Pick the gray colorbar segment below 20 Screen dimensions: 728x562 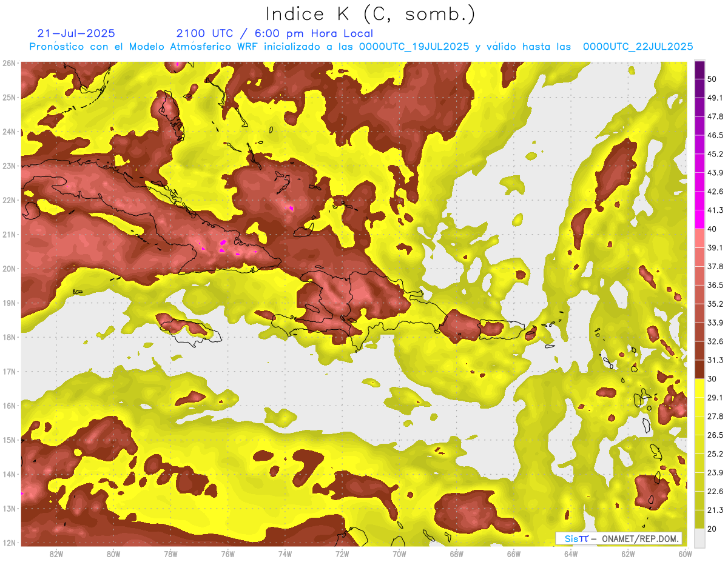(x=699, y=538)
